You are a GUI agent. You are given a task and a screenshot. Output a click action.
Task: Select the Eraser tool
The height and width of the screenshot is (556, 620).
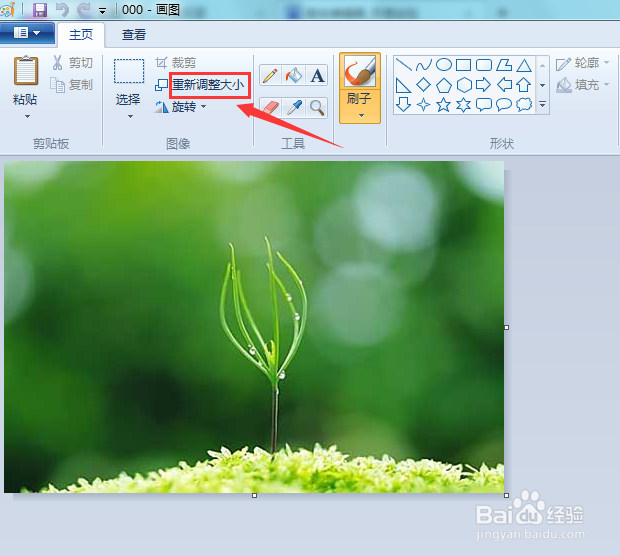[270, 108]
